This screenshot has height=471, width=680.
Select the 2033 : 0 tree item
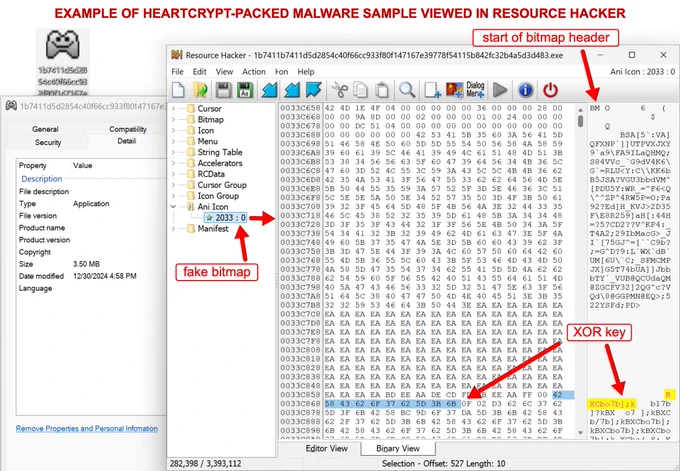[225, 217]
